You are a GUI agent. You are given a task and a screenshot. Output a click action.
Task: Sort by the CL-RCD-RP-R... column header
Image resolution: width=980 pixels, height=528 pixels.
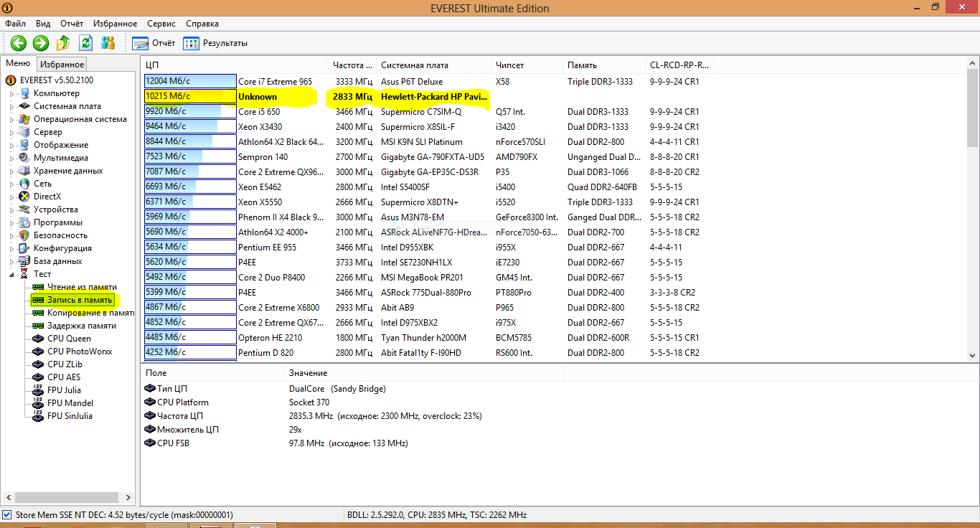click(679, 65)
